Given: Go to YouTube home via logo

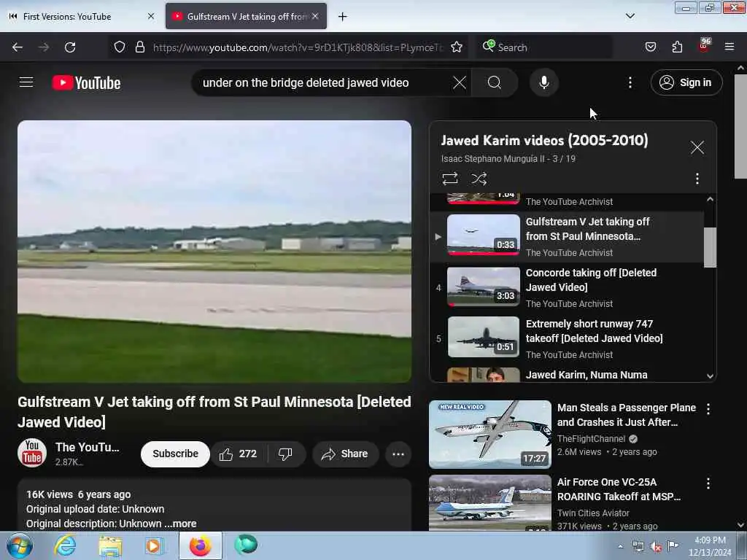Looking at the screenshot, I should point(86,83).
